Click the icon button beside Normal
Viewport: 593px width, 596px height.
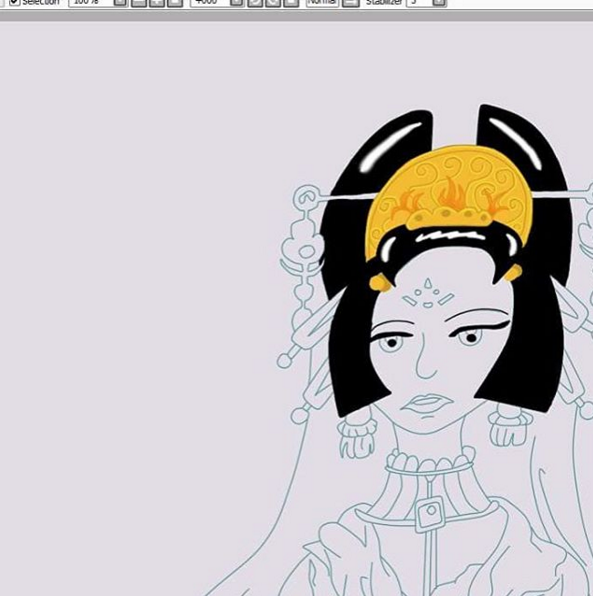coord(350,2)
